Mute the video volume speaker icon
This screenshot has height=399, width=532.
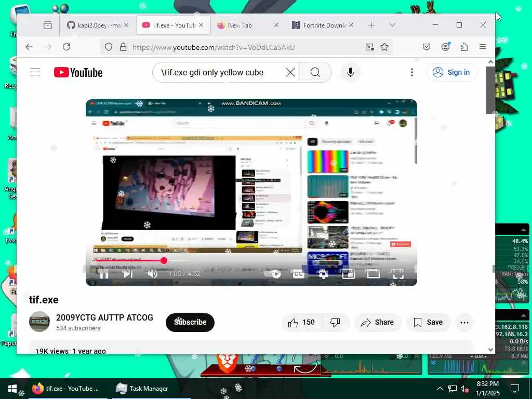point(152,274)
